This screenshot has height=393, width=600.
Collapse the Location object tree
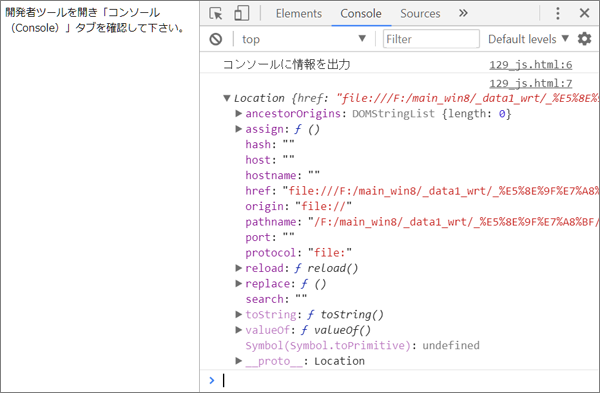coord(227,98)
